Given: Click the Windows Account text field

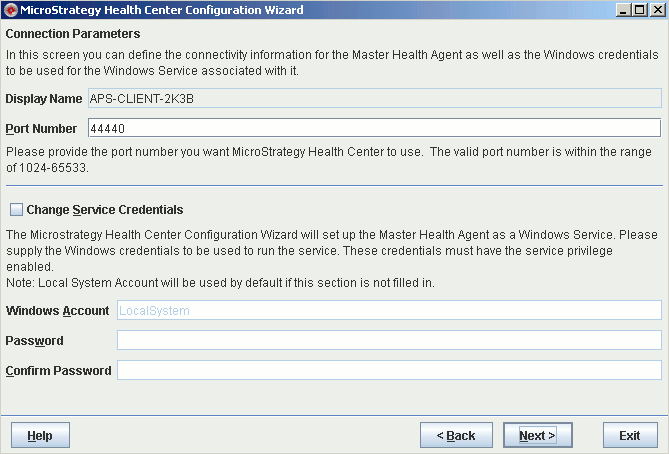Looking at the screenshot, I should click(389, 310).
